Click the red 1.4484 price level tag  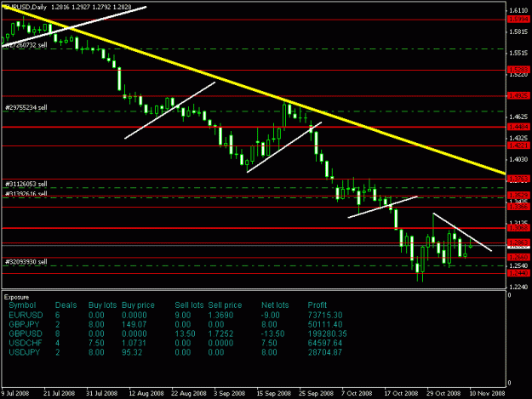518,127
